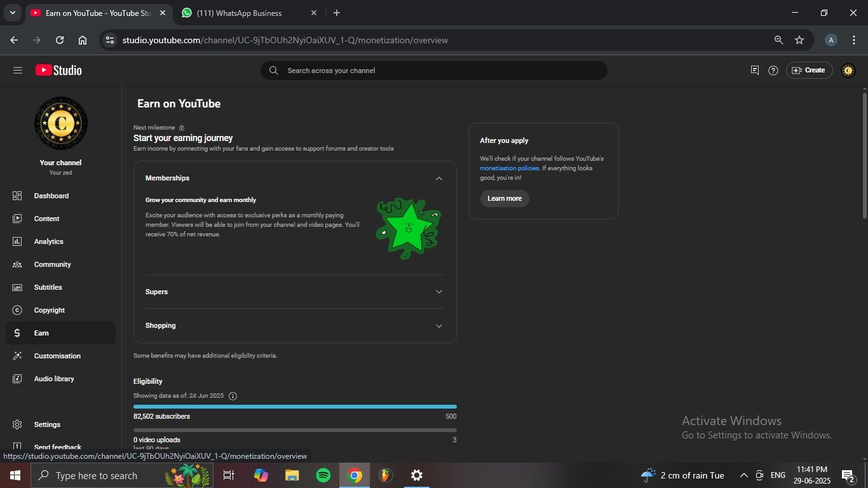Open the taskbar clock and date
This screenshot has height=488, width=868.
811,475
